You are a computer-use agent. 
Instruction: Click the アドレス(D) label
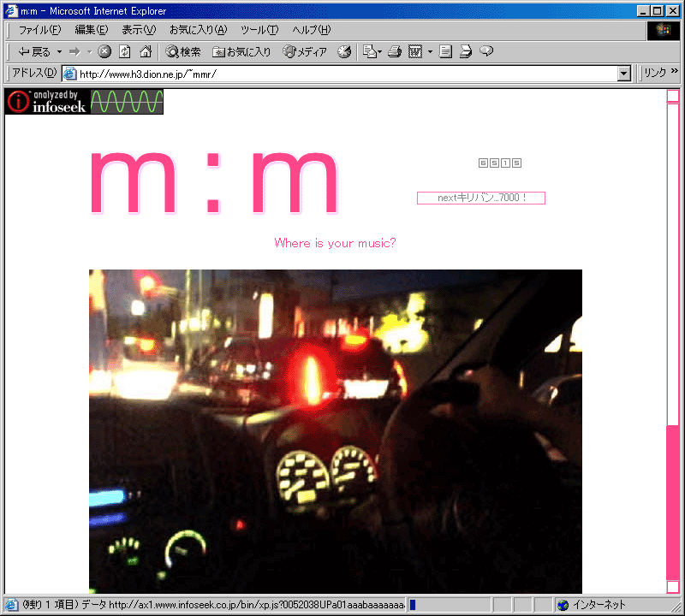pyautogui.click(x=34, y=73)
